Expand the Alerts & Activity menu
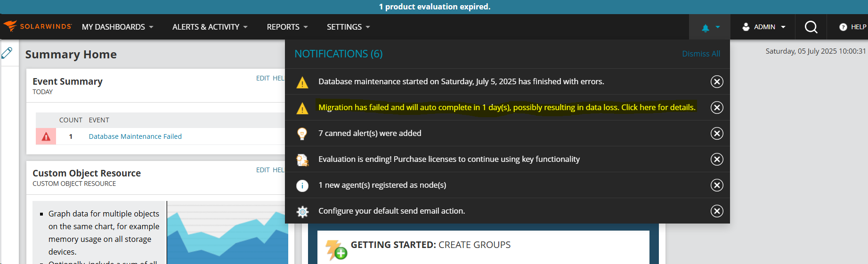The width and height of the screenshot is (868, 264). (x=210, y=27)
